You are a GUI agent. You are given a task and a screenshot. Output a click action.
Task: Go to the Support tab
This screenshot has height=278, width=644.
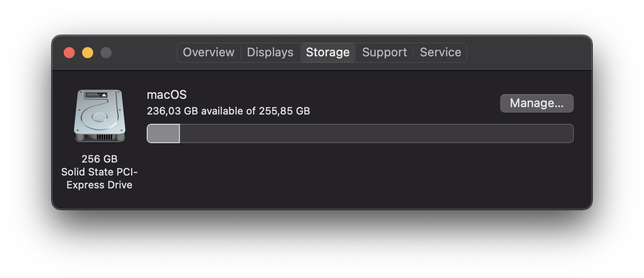(x=384, y=52)
